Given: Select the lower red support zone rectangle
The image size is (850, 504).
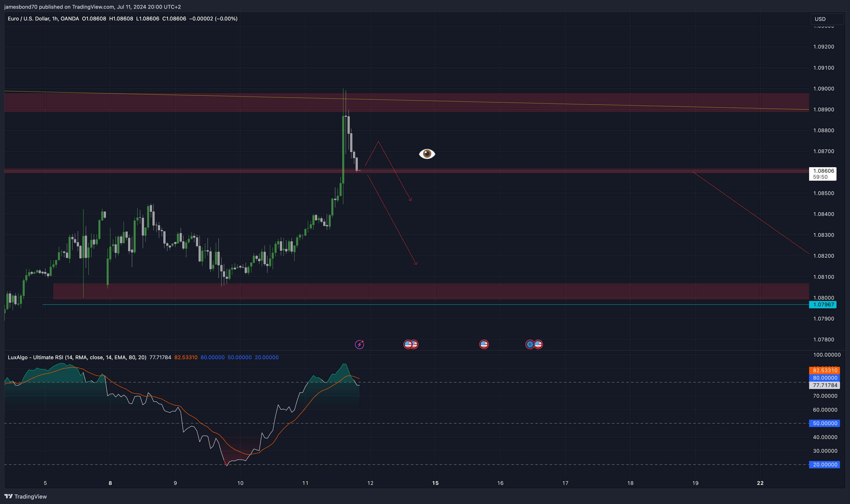Looking at the screenshot, I should [431, 291].
